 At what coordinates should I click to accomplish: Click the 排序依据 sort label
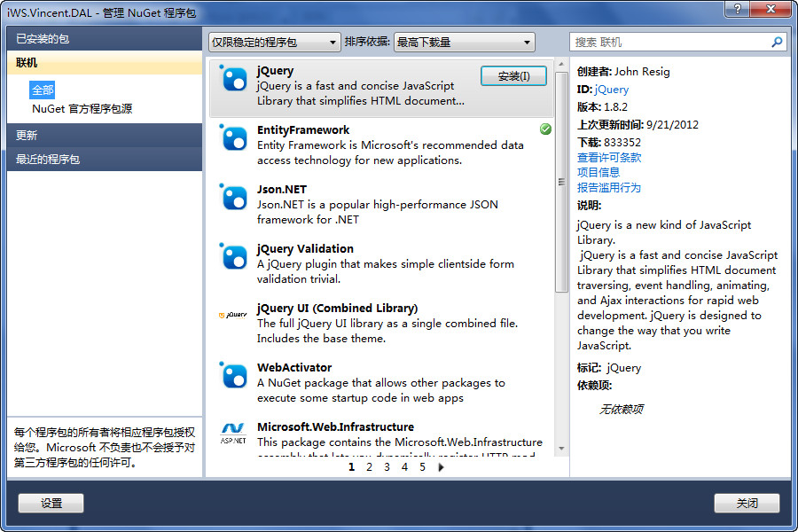[x=367, y=42]
